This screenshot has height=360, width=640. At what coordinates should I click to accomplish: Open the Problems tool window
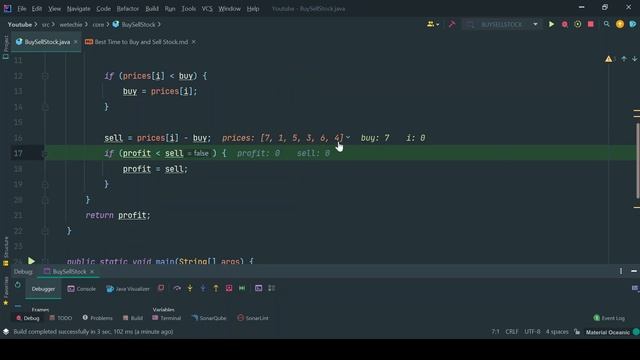pos(97,318)
